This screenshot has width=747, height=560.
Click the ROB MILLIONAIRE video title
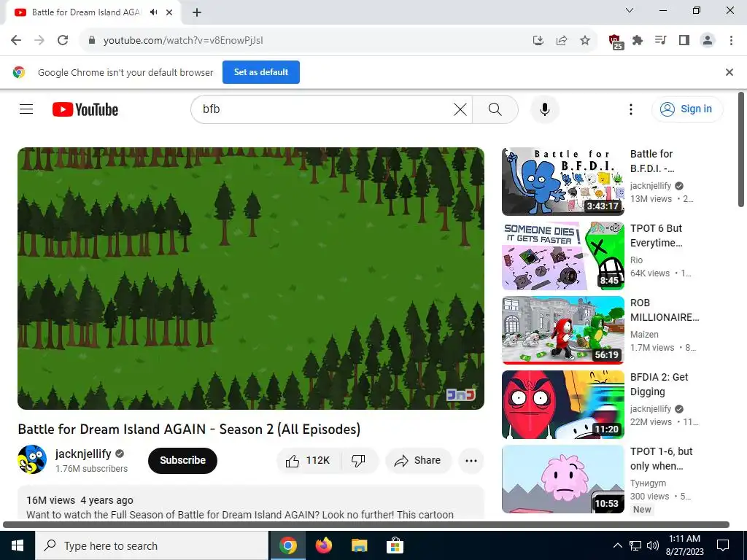[665, 310]
